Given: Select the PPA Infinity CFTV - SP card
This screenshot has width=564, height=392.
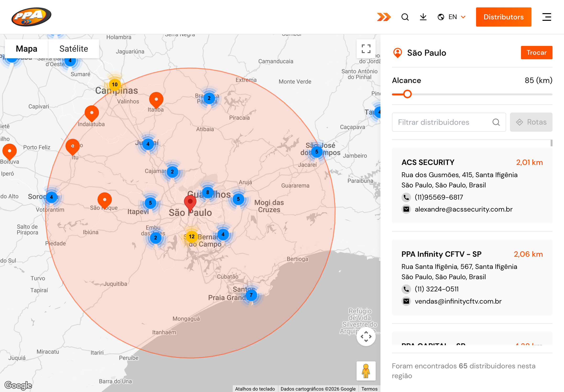Looking at the screenshot, I should tap(472, 277).
